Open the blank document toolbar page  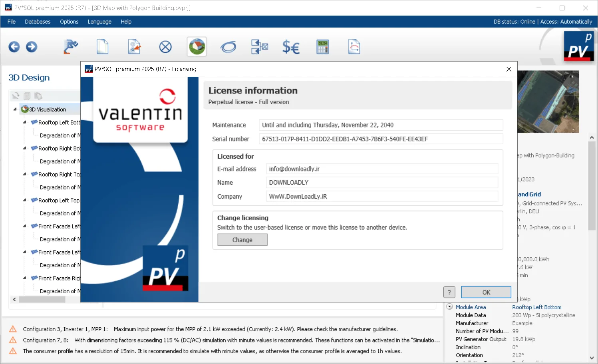[103, 47]
